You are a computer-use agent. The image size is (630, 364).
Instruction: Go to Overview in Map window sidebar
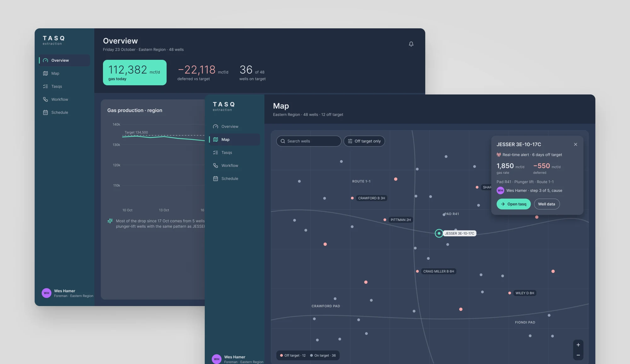point(235,127)
